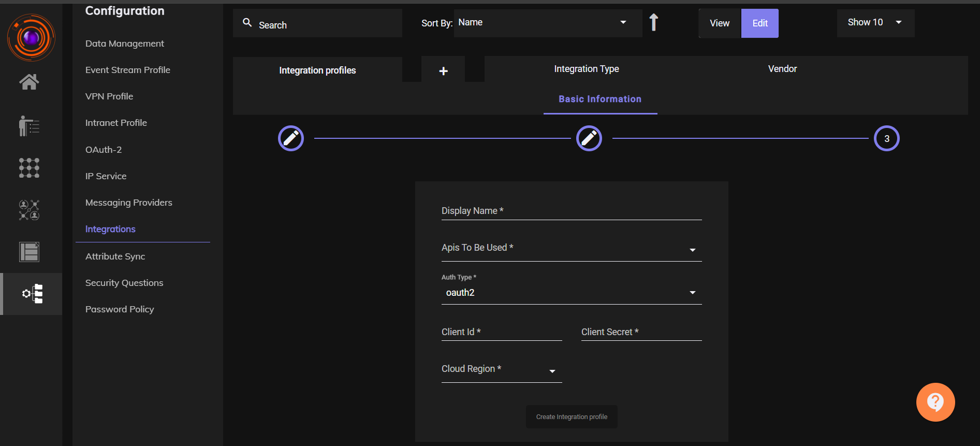Open Security Questions menu item
980x446 pixels.
click(x=124, y=283)
